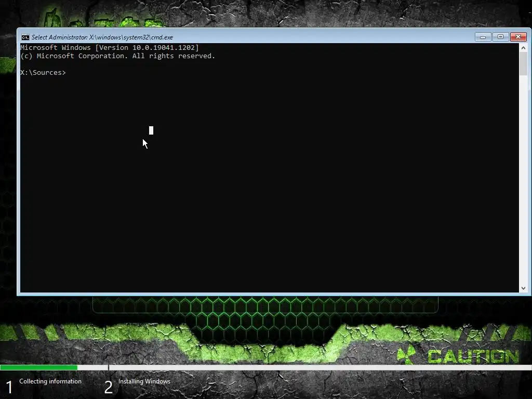Click the green setup progress bar
This screenshot has height=399, width=532.
pos(38,367)
